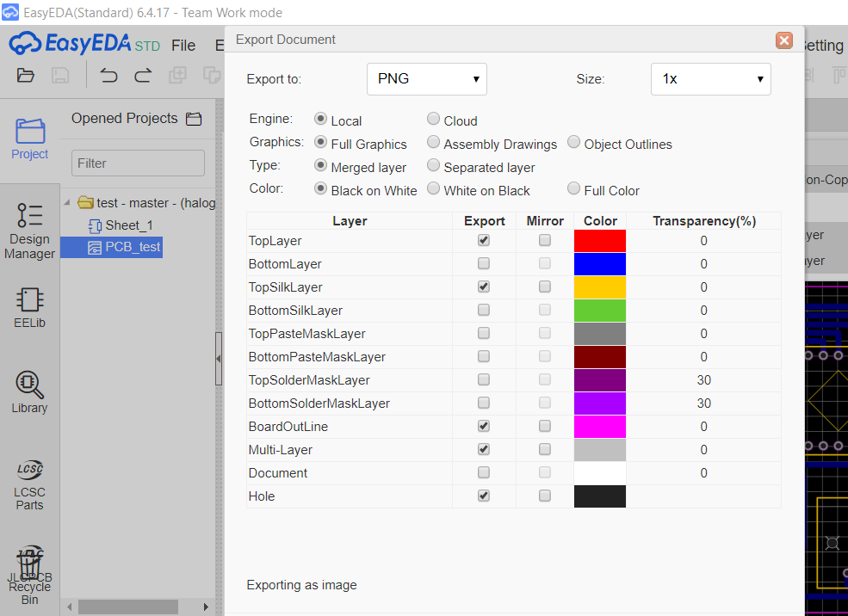
Task: Collapse left panel with the splitter arrow
Action: [x=219, y=358]
